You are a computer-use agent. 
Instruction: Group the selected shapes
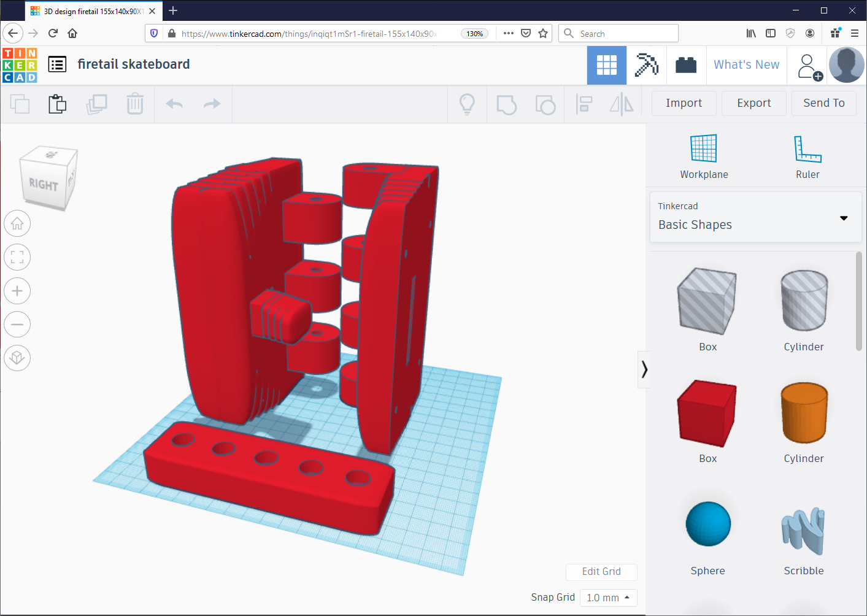pyautogui.click(x=506, y=104)
